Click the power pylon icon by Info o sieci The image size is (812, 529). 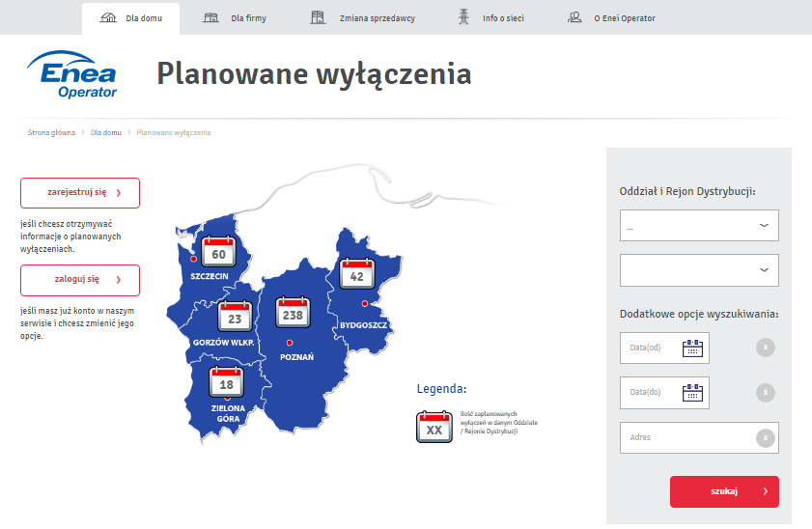click(463, 17)
